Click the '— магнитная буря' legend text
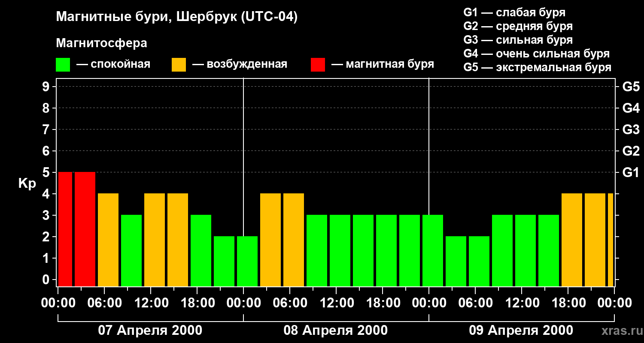The image size is (644, 343). (383, 64)
